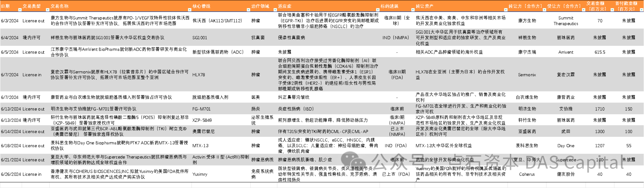644x188 pixels.
Task: Open the 交易金额（百万元） filter dropdown
Action: [x=612, y=10]
